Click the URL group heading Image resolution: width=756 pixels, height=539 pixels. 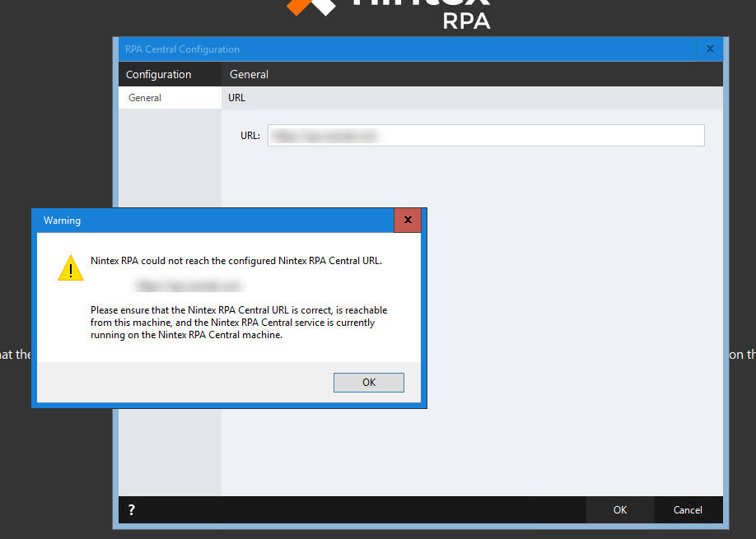(x=236, y=98)
